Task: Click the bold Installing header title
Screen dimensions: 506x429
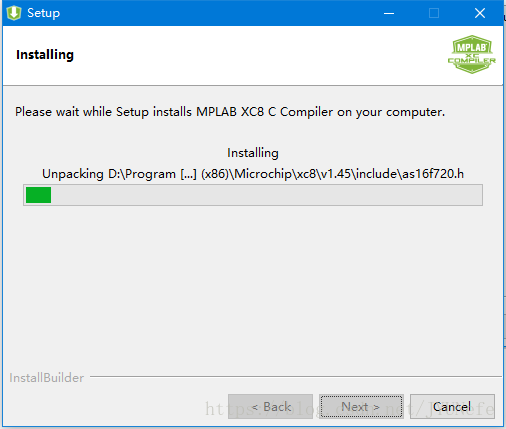Action: click(x=45, y=55)
